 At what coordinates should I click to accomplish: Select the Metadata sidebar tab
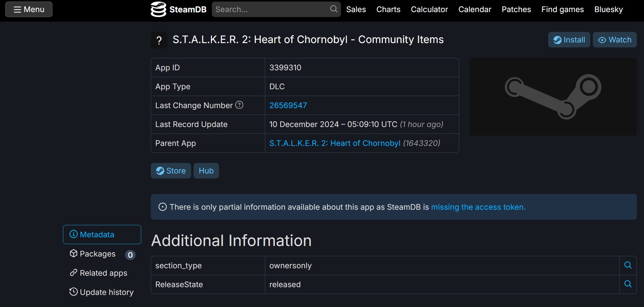pyautogui.click(x=102, y=235)
